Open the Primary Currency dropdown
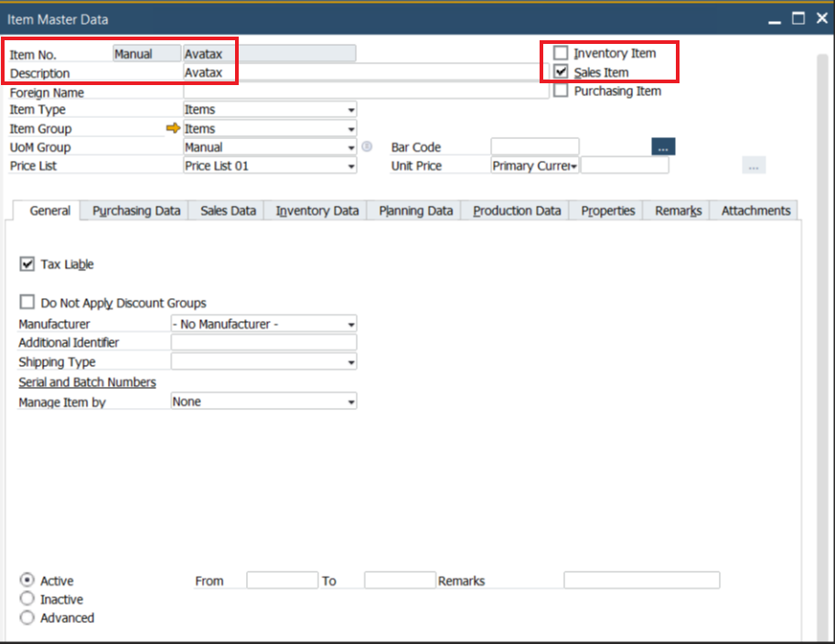The width and height of the screenshot is (835, 644). pyautogui.click(x=535, y=166)
